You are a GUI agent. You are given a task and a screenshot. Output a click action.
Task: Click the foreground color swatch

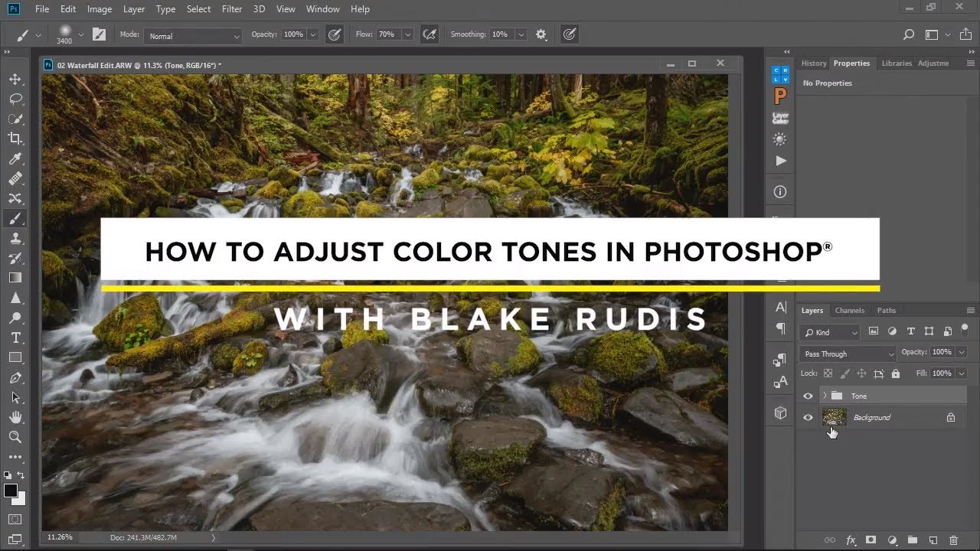[11, 491]
